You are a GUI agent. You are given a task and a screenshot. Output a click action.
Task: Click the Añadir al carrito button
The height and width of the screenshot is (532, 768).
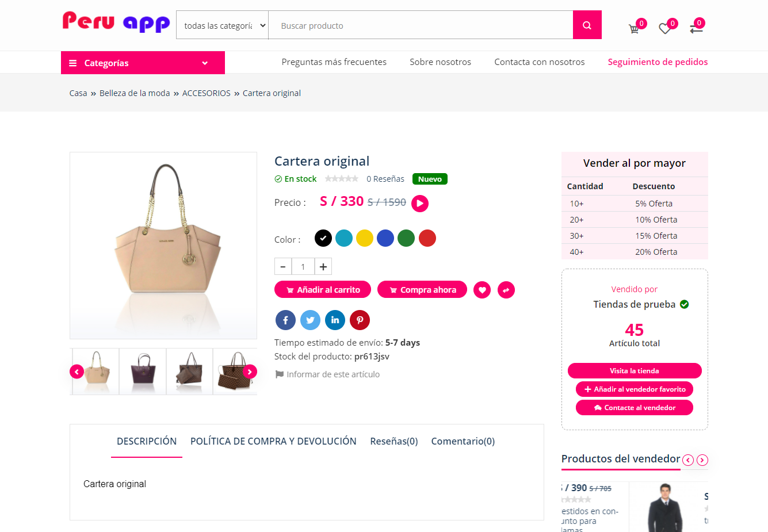pyautogui.click(x=323, y=290)
